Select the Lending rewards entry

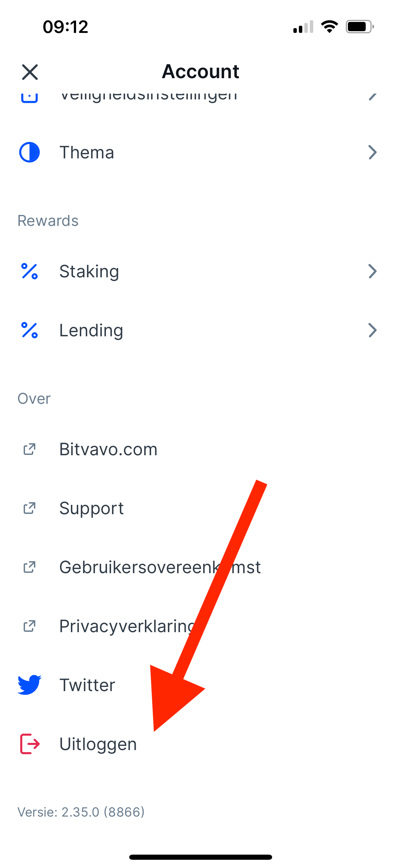(x=200, y=330)
